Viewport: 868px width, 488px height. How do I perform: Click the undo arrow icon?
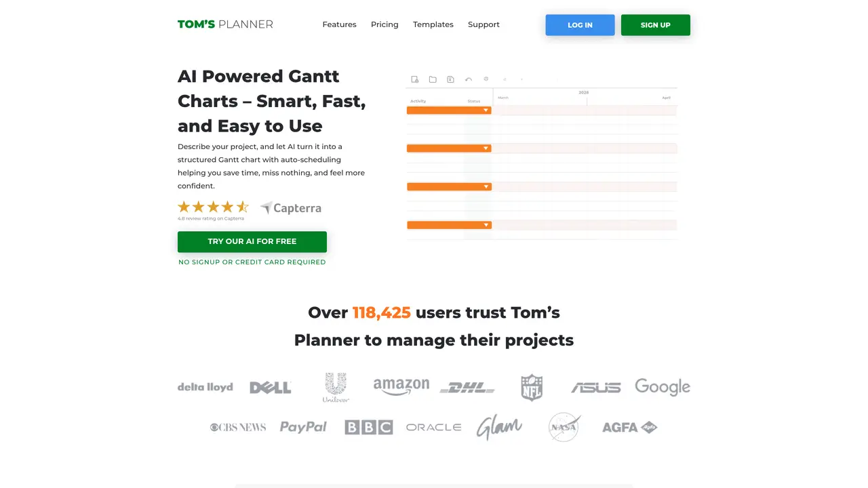coord(469,79)
